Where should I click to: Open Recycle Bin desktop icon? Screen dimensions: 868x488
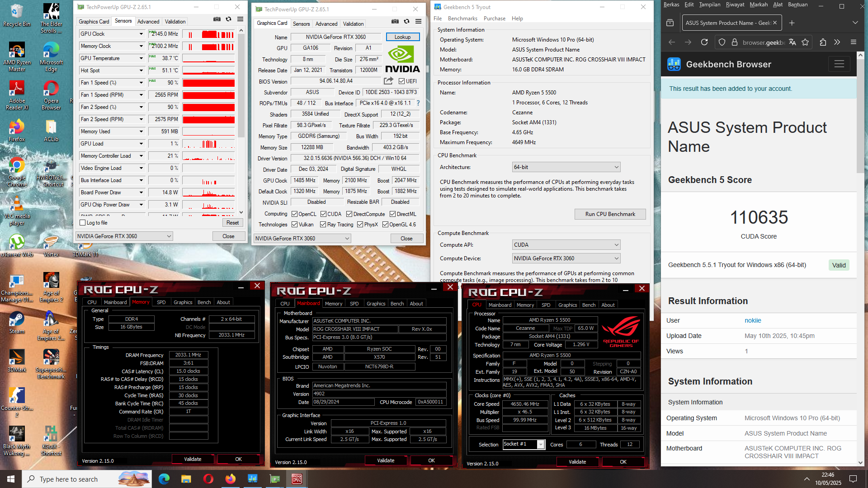coord(17,15)
